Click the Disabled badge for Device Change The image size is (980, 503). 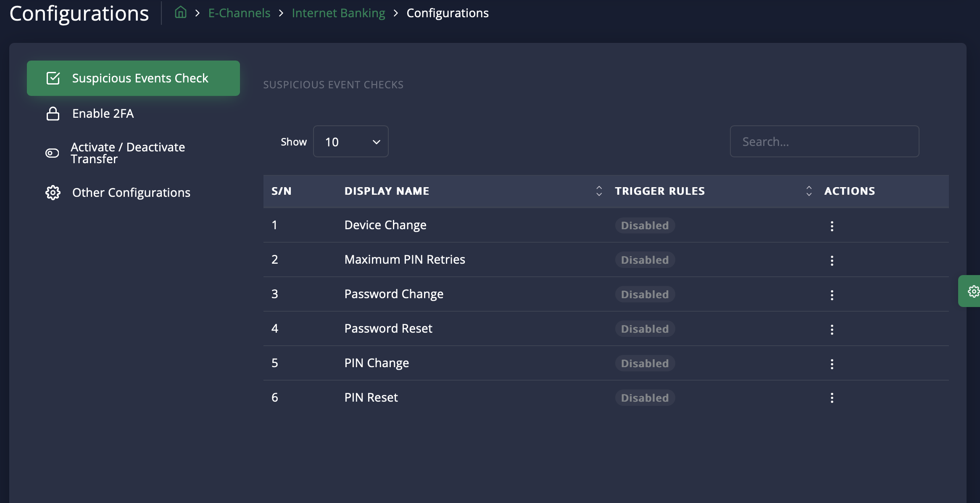[645, 225]
